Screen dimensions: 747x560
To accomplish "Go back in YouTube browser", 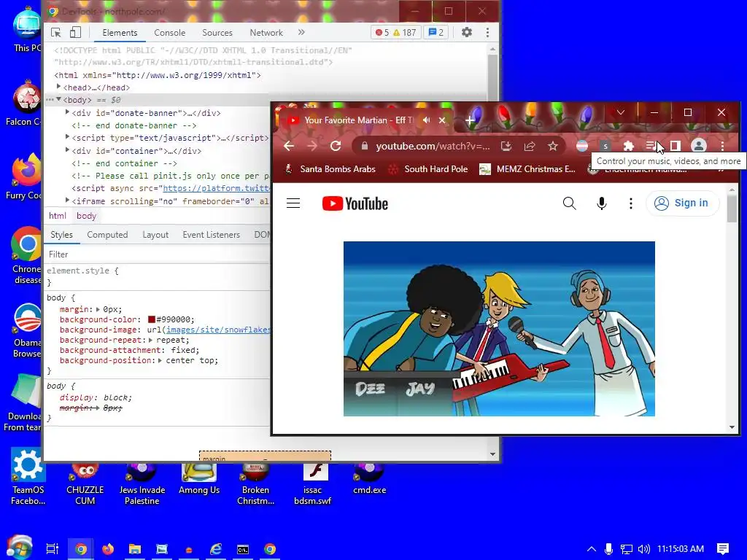I will pos(289,146).
